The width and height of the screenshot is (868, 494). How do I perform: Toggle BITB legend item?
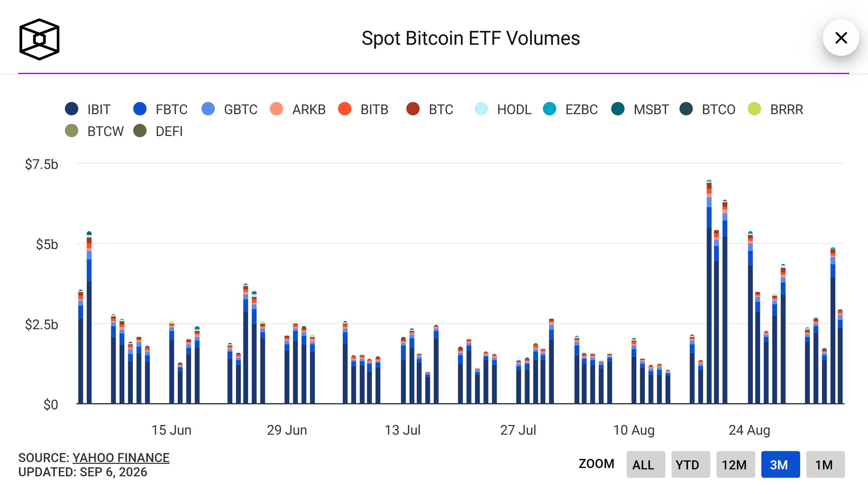pyautogui.click(x=363, y=109)
